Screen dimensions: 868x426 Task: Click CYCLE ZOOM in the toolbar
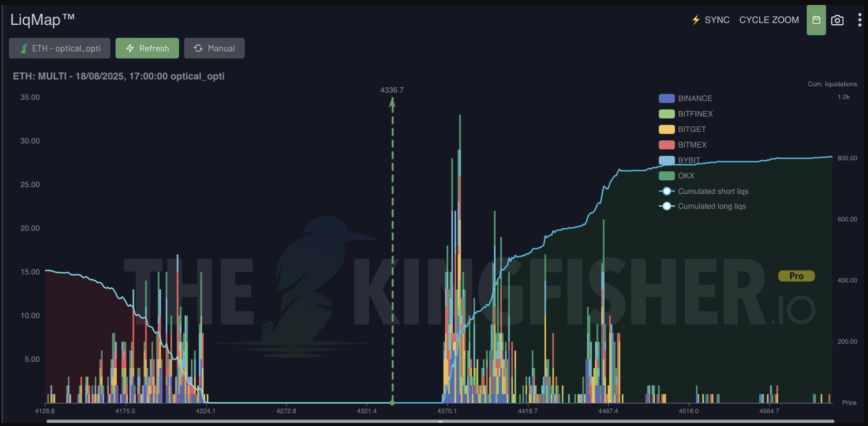(769, 20)
